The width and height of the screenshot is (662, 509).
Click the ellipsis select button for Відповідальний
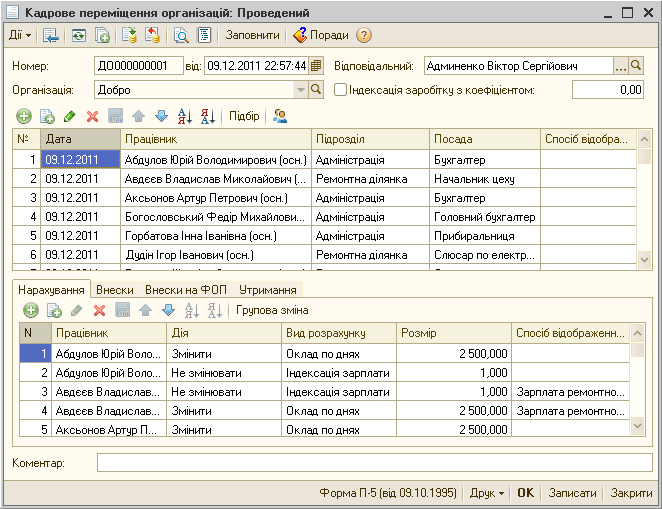621,66
